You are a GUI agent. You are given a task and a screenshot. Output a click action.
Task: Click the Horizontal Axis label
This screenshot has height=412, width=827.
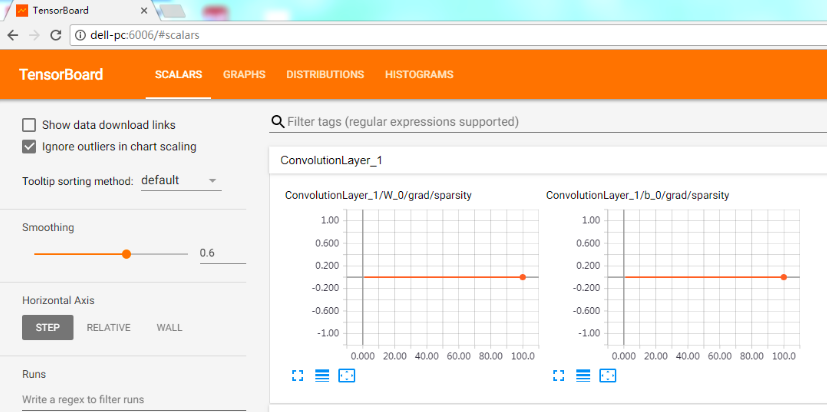[58, 300]
